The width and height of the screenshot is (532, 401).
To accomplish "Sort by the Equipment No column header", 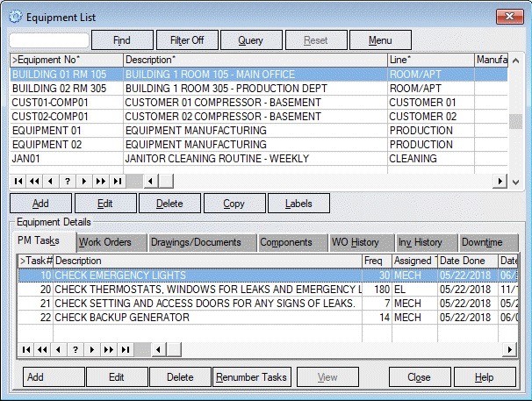I will tap(67, 60).
